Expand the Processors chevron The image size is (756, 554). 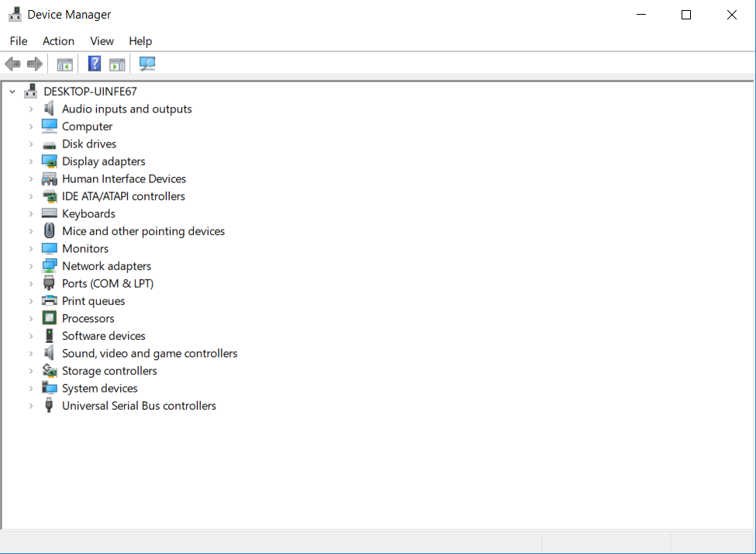click(x=31, y=318)
